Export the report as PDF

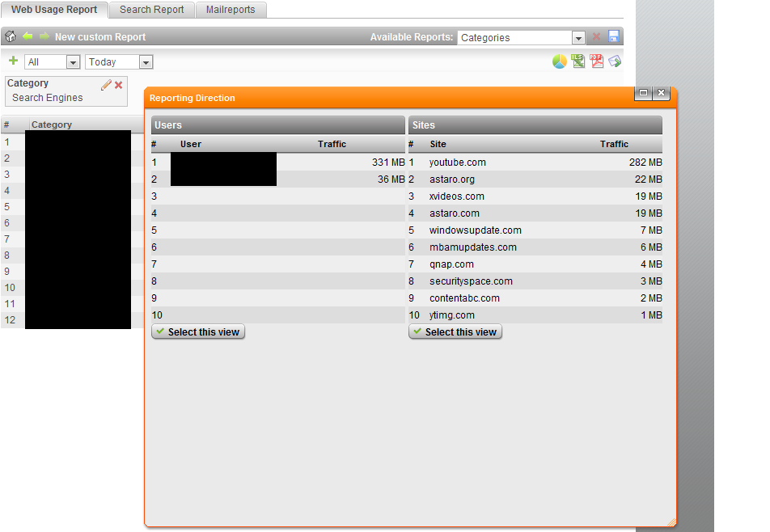(597, 61)
